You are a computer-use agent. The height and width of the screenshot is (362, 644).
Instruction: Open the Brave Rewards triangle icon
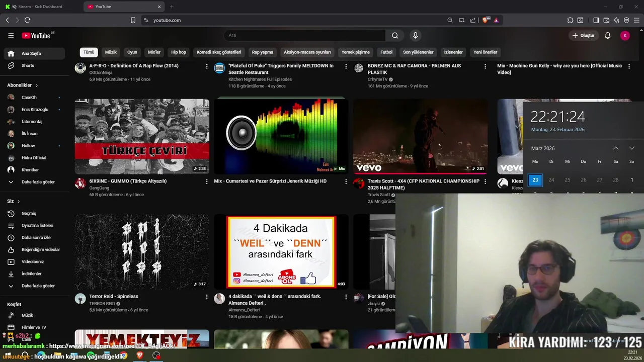(x=496, y=20)
